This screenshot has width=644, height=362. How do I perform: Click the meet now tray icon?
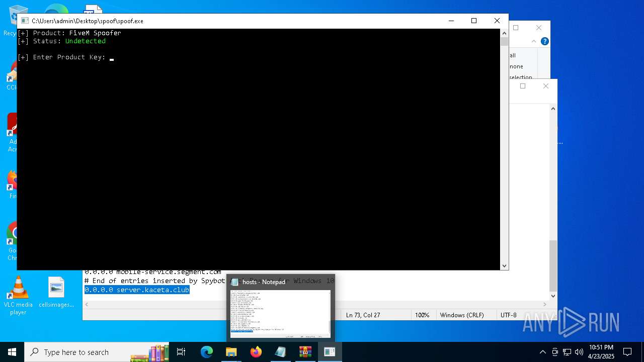555,352
